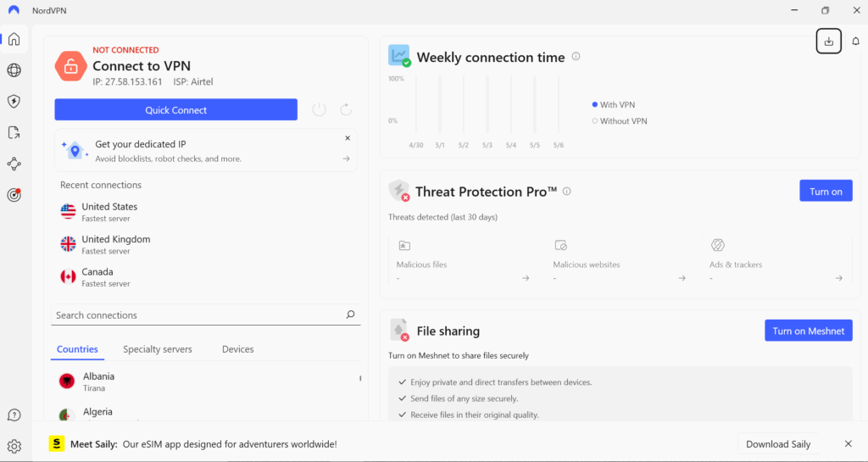Image resolution: width=868 pixels, height=462 pixels.
Task: Open the file sharing icon in sidebar
Action: (x=14, y=132)
